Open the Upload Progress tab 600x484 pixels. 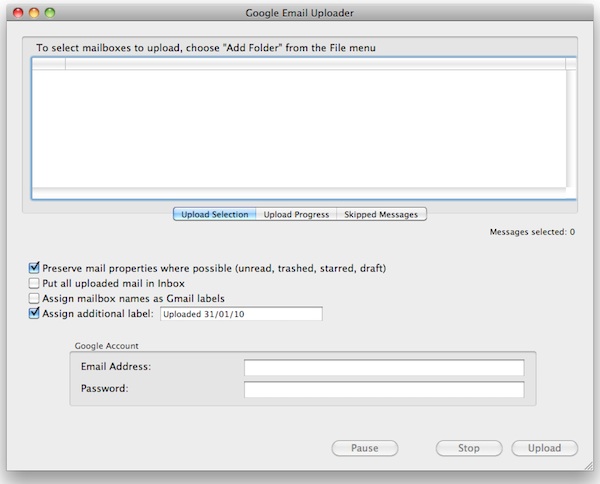296,214
